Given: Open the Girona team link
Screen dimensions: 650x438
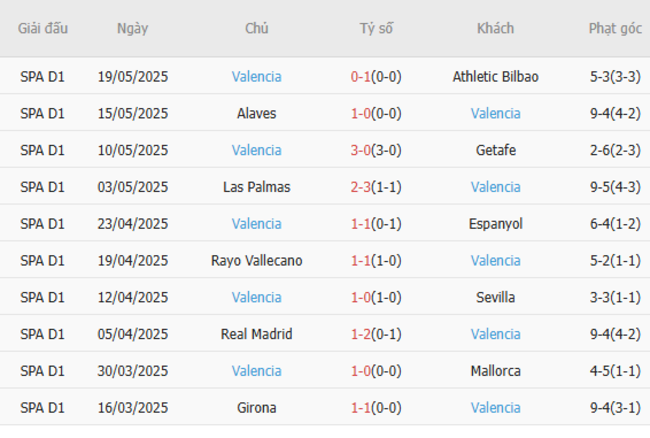Looking at the screenshot, I should click(256, 408).
